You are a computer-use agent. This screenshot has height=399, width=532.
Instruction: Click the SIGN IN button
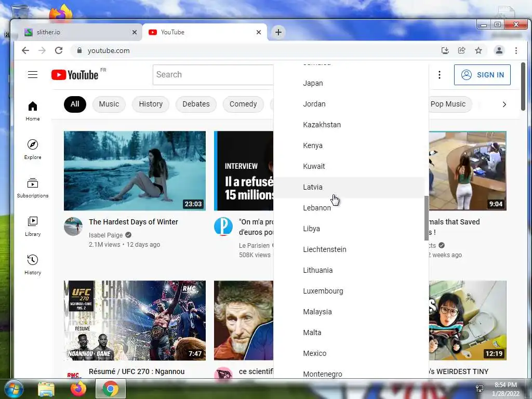[x=482, y=75]
